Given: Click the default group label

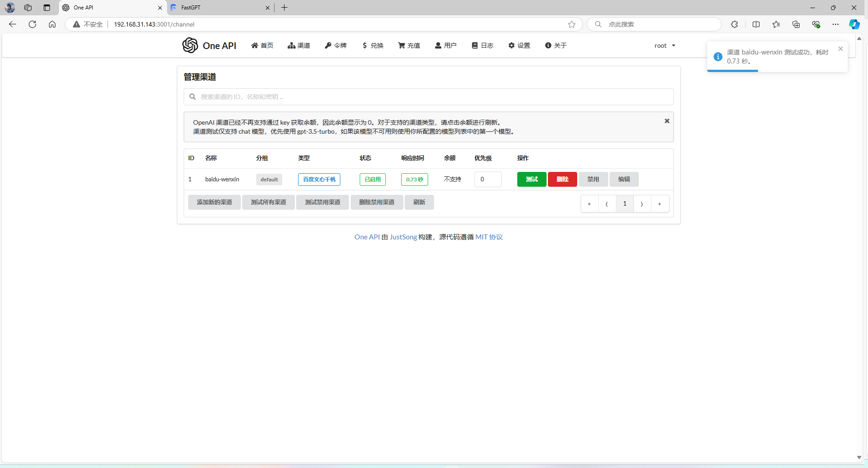Looking at the screenshot, I should [x=269, y=180].
